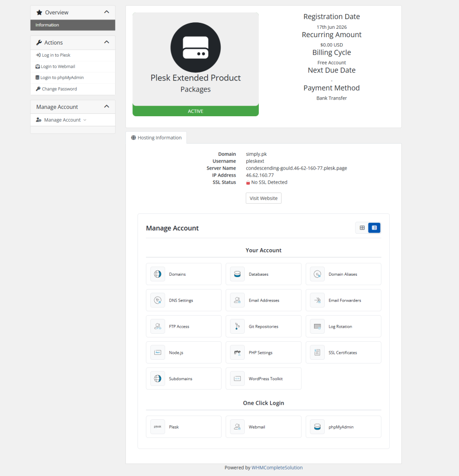Open the SSL Certificates text label
Image resolution: width=459 pixels, height=476 pixels.
[343, 352]
